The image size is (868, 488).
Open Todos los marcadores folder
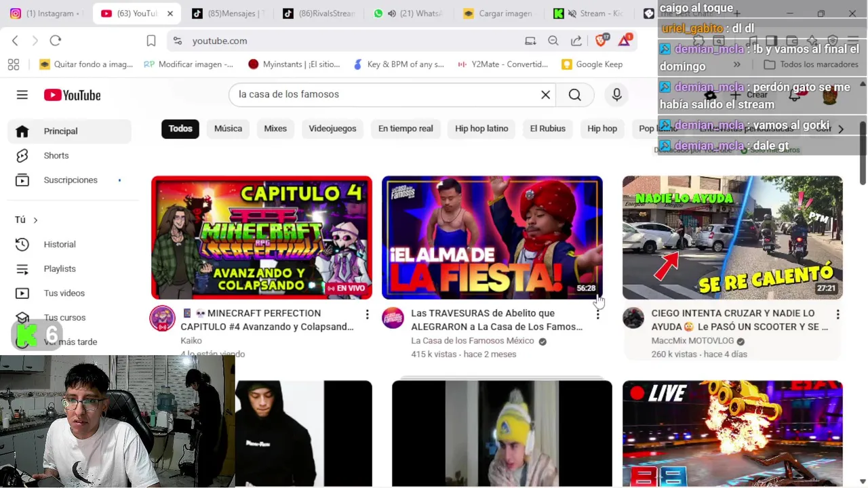pyautogui.click(x=811, y=64)
